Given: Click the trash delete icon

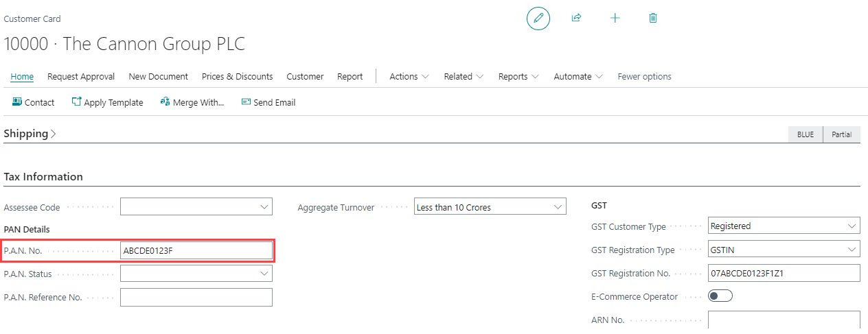Looking at the screenshot, I should click(653, 19).
